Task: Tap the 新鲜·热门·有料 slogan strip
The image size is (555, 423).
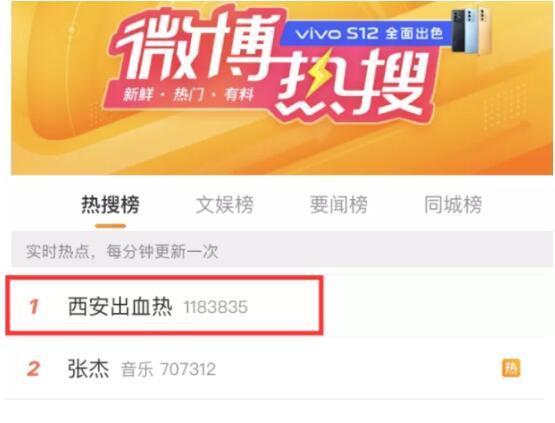Action: point(188,95)
